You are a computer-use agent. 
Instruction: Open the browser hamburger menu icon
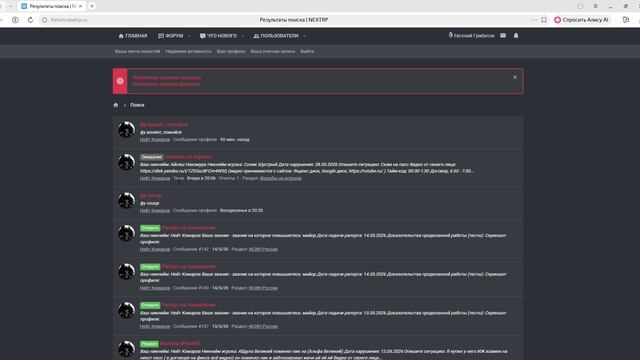(596, 6)
